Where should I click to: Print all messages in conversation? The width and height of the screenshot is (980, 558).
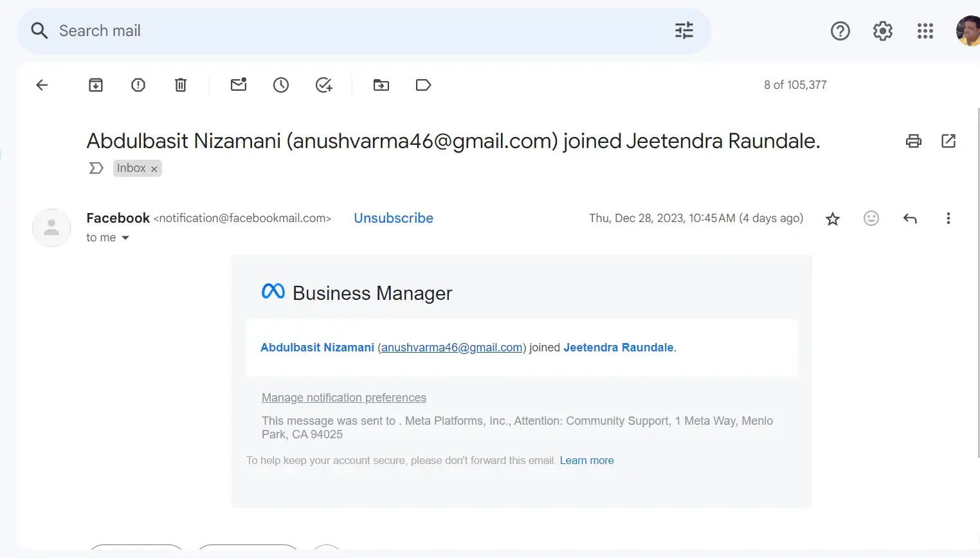pyautogui.click(x=914, y=141)
